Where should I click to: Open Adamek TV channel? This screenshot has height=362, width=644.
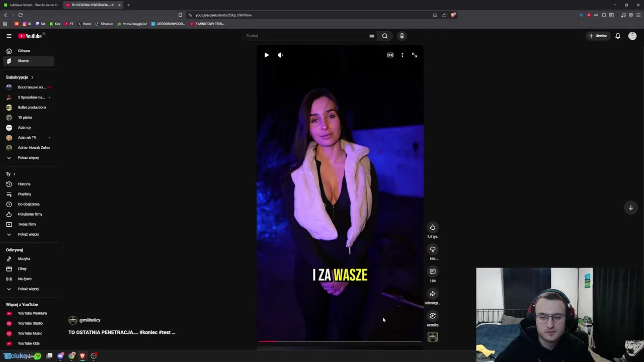(29, 137)
